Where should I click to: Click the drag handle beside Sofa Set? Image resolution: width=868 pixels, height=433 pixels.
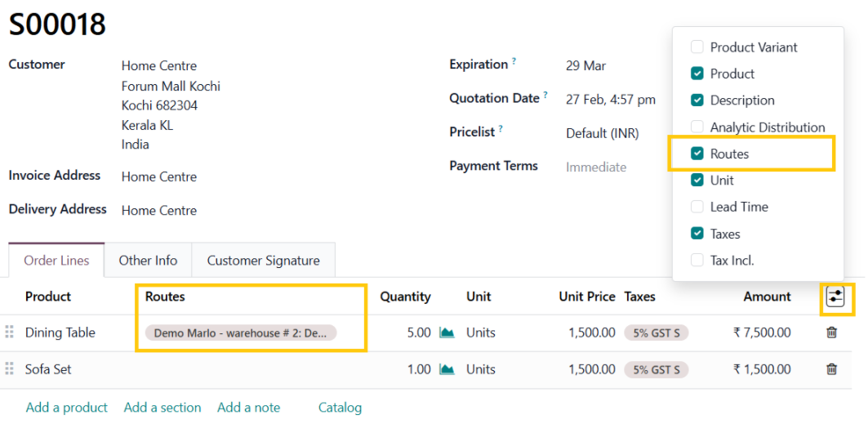pos(10,369)
